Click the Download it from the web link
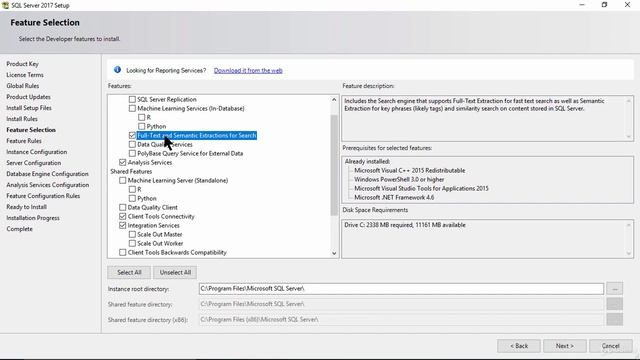Viewport: 640px width, 360px height. pos(248,70)
